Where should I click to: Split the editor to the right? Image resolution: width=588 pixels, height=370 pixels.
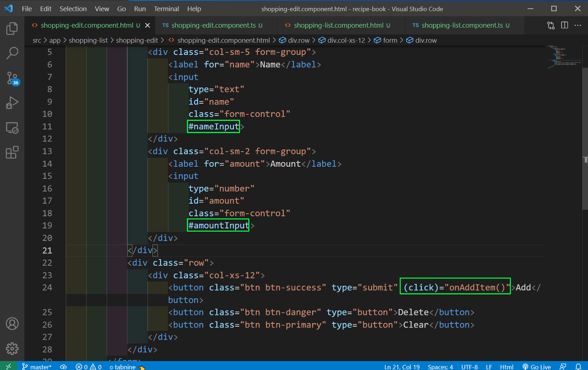click(x=564, y=25)
